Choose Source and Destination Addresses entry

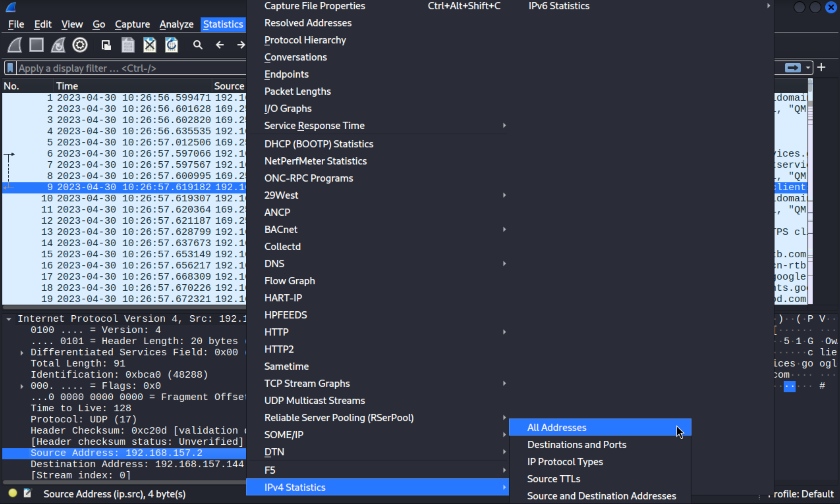click(x=600, y=496)
